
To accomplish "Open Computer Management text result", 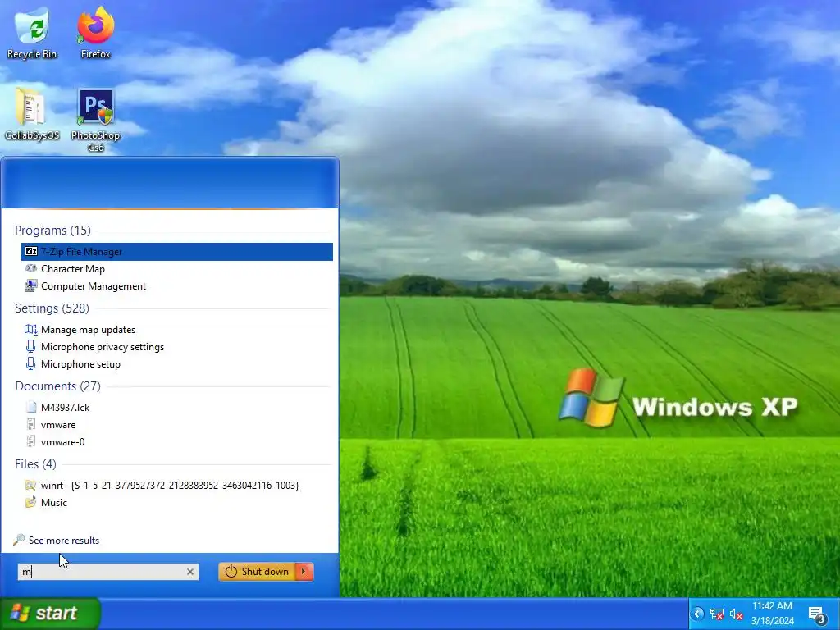I will [x=94, y=286].
